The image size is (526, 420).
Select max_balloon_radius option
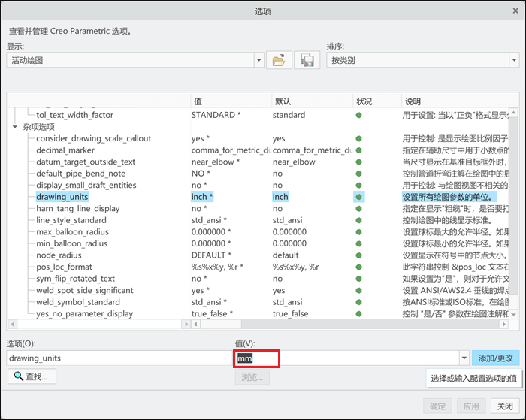72,232
